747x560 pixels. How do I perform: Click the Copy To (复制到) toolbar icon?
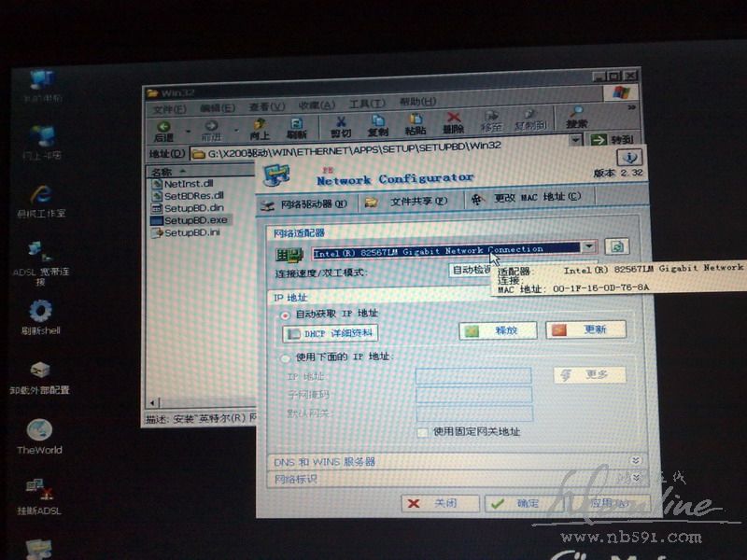coord(530,120)
